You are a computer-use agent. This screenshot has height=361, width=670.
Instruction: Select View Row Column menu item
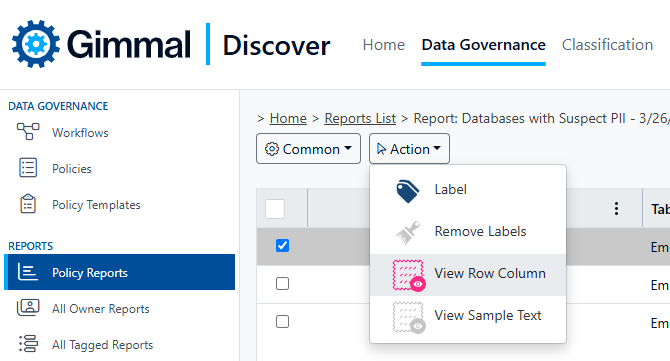pos(468,275)
